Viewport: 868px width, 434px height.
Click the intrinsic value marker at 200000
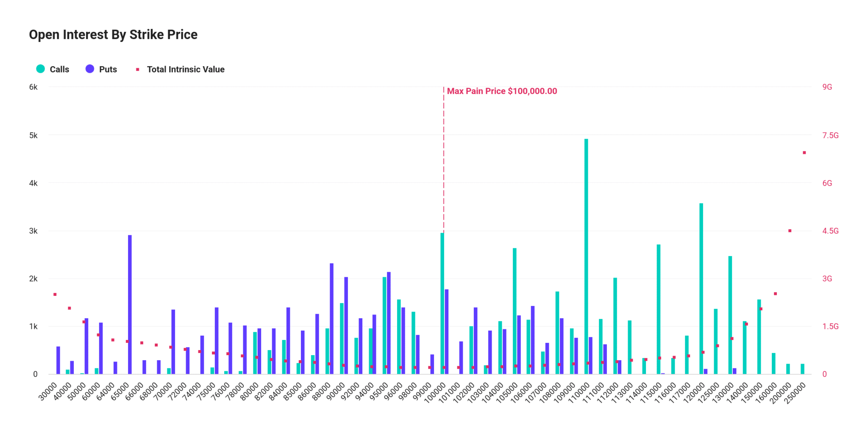[x=790, y=231]
